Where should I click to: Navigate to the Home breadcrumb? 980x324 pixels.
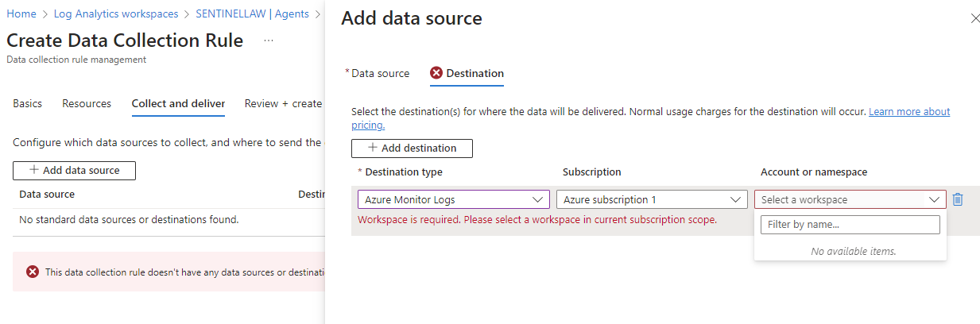[21, 13]
